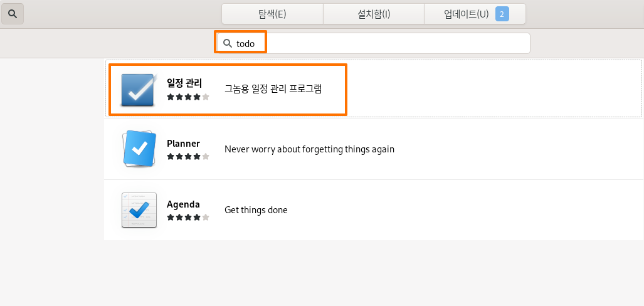The image size is (644, 306).
Task: Switch to the 탐색(E) tab
Action: (x=272, y=14)
